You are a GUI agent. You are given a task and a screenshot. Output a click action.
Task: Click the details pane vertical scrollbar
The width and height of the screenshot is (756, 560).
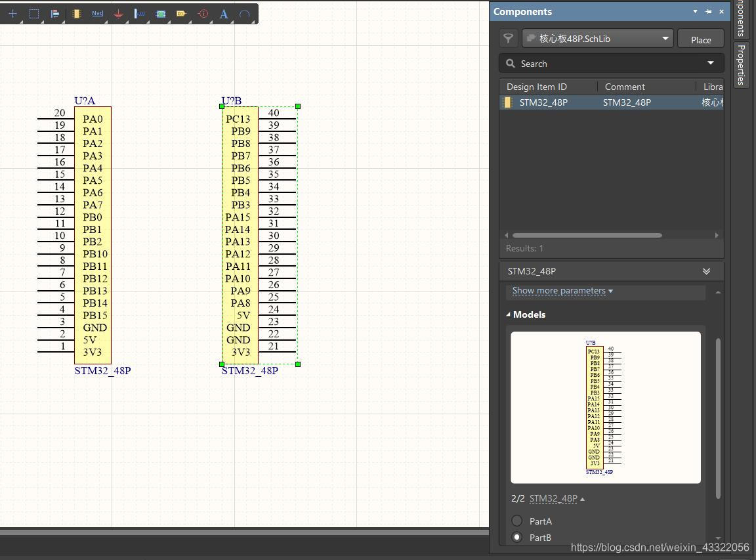718,418
